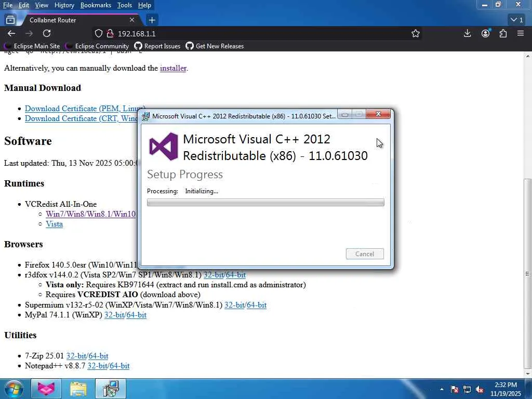Click the tracking protection shield icon
532x399 pixels.
click(98, 33)
